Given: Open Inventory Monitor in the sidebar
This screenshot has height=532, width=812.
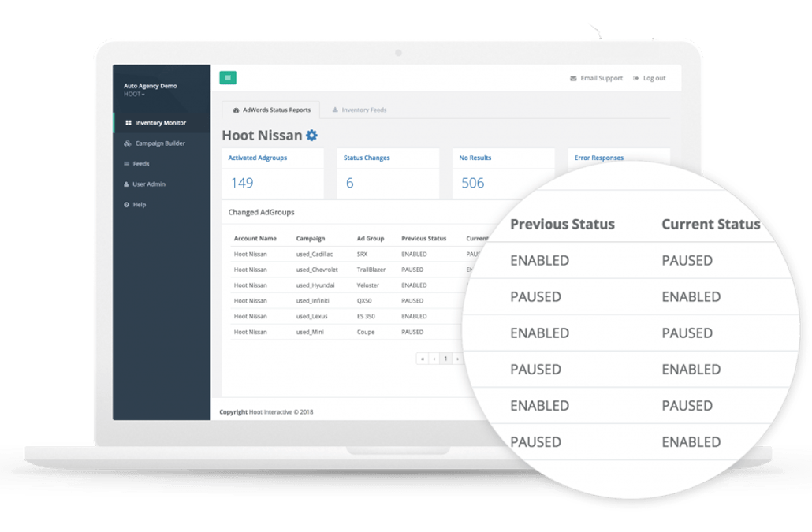Looking at the screenshot, I should point(162,123).
